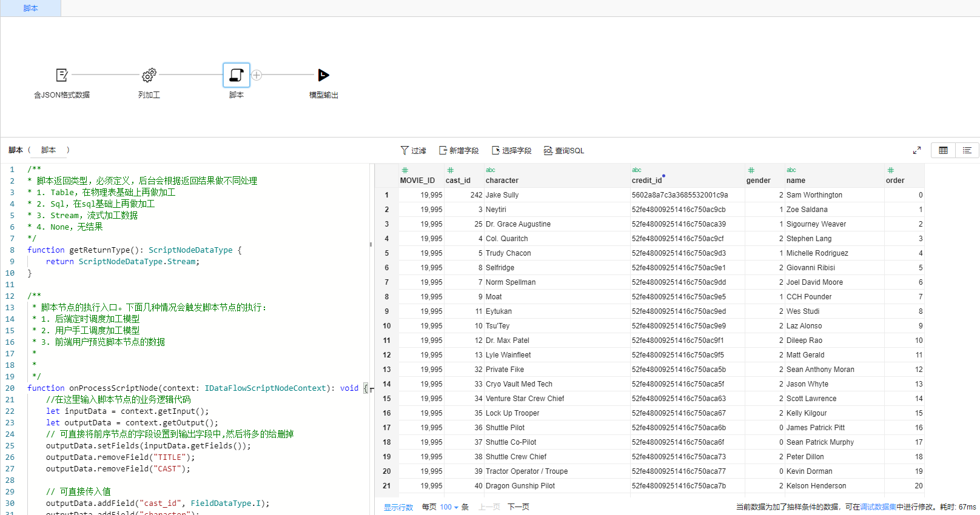Go to the next page with 下一页
The width and height of the screenshot is (980, 515).
coord(518,507)
